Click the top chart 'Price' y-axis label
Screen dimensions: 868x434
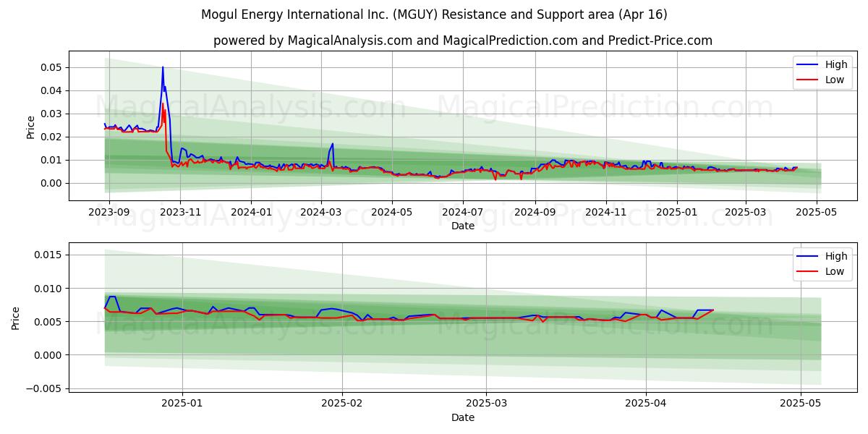point(30,125)
